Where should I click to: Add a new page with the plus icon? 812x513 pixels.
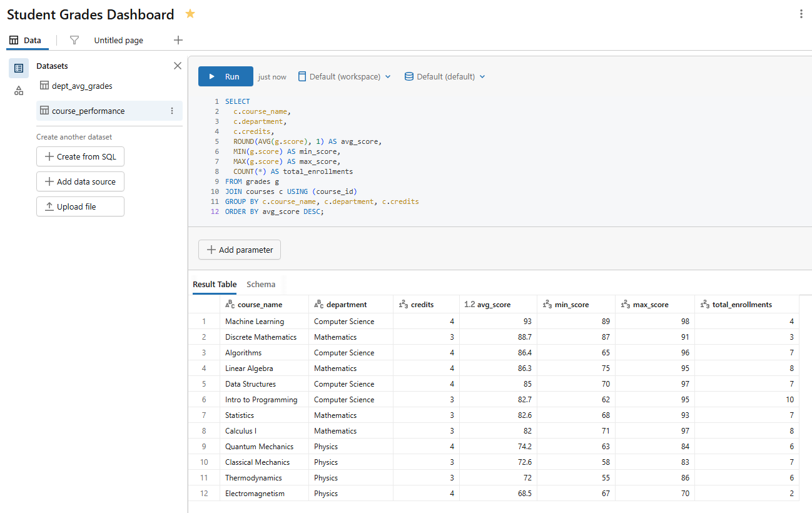click(178, 40)
